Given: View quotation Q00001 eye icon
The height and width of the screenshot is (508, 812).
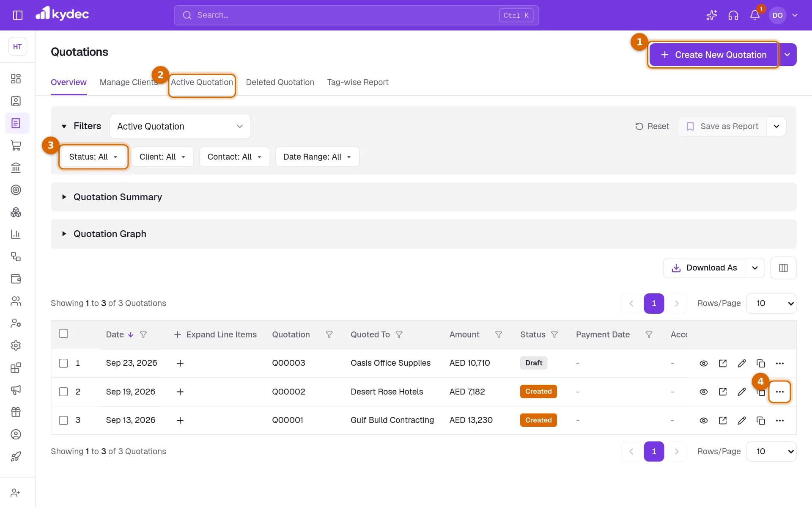Looking at the screenshot, I should point(704,420).
